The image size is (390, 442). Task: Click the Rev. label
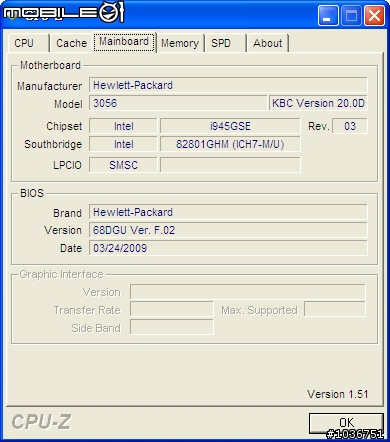(x=319, y=126)
